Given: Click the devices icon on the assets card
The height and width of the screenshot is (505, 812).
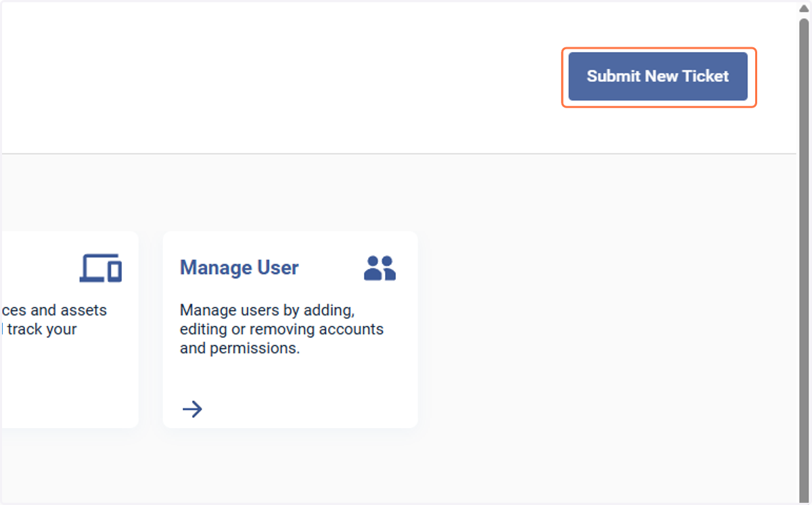Looking at the screenshot, I should tap(101, 268).
